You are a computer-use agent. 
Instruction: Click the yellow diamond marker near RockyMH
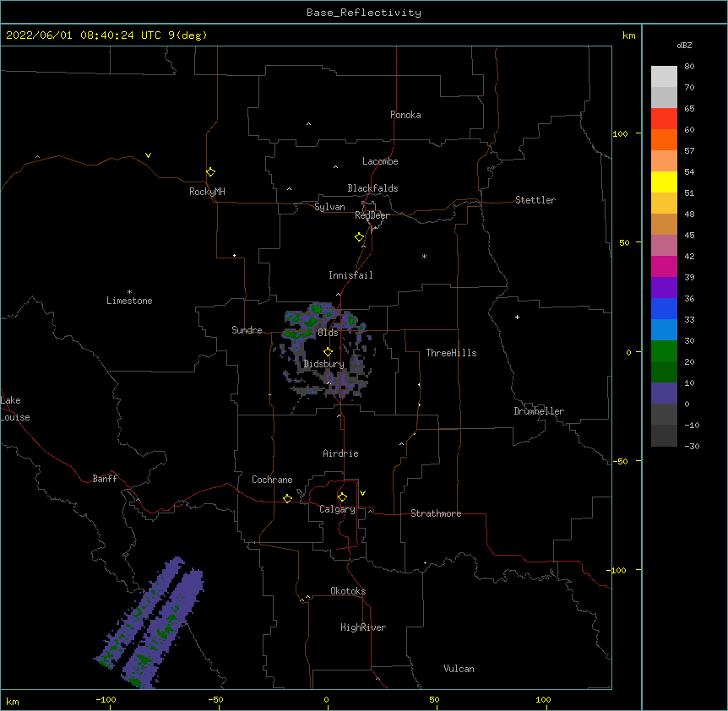click(x=211, y=172)
